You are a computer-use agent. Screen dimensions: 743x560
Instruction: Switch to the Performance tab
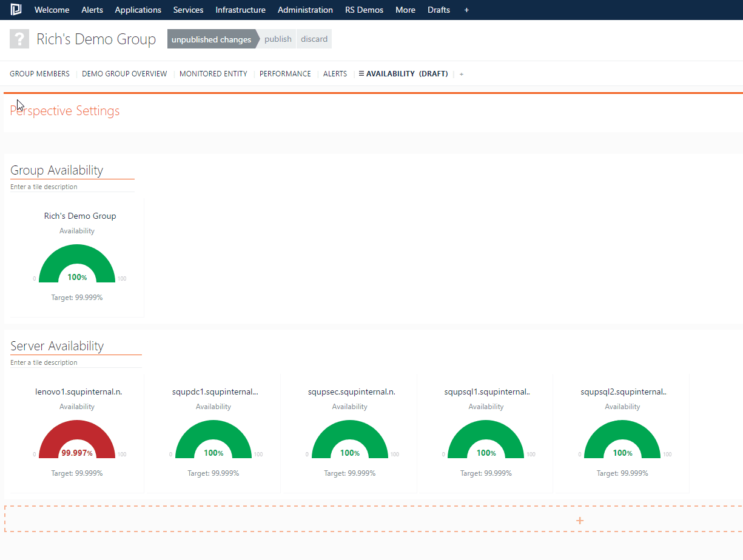point(285,74)
